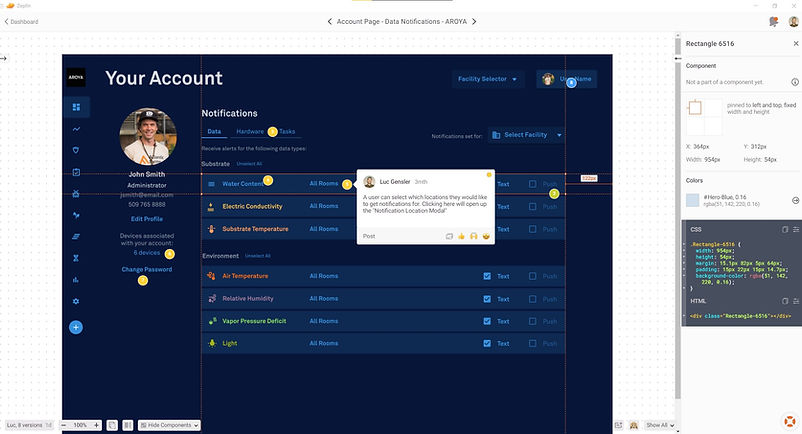This screenshot has width=802, height=434.
Task: Open HTML snippet settings
Action: [x=796, y=301]
